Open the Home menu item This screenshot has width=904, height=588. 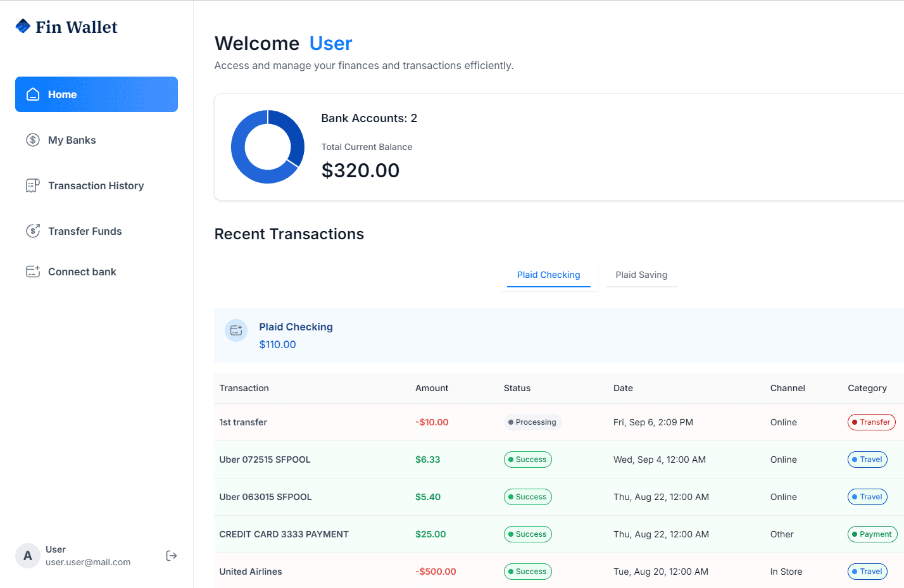point(96,94)
